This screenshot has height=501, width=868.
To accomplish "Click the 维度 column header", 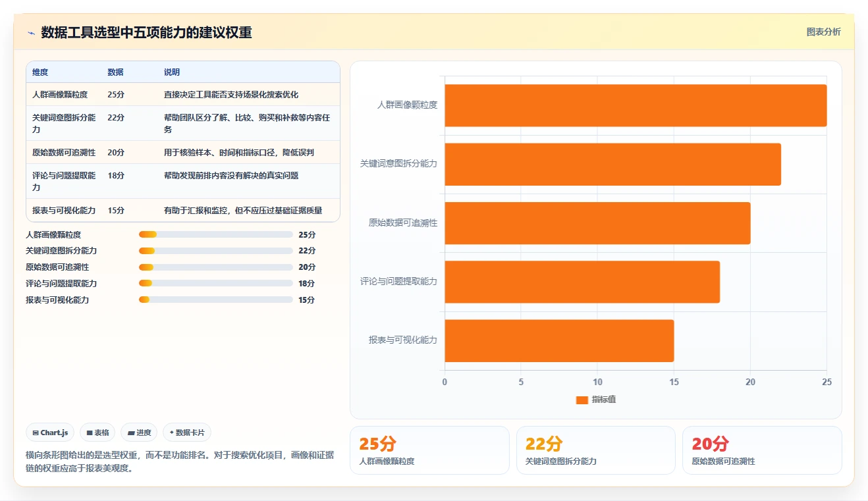I will tap(40, 72).
